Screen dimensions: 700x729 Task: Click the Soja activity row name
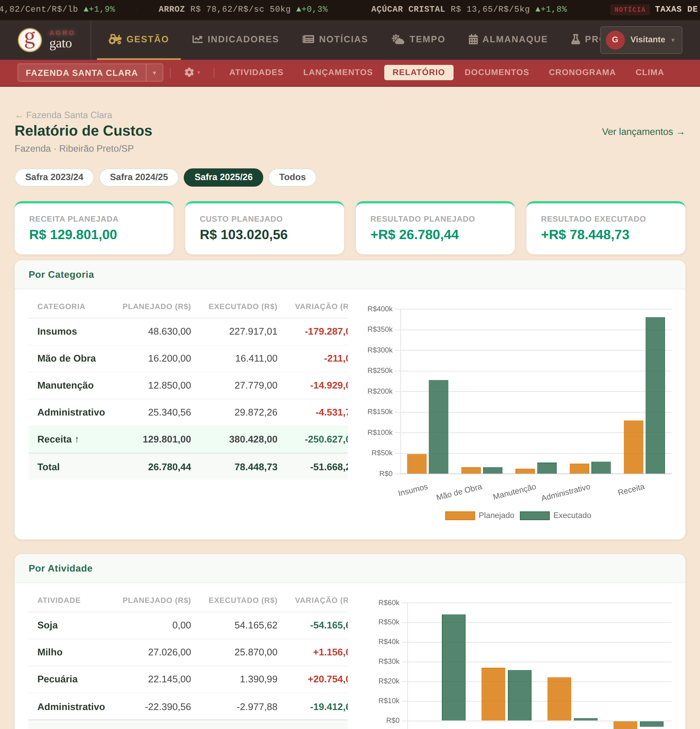coord(48,625)
